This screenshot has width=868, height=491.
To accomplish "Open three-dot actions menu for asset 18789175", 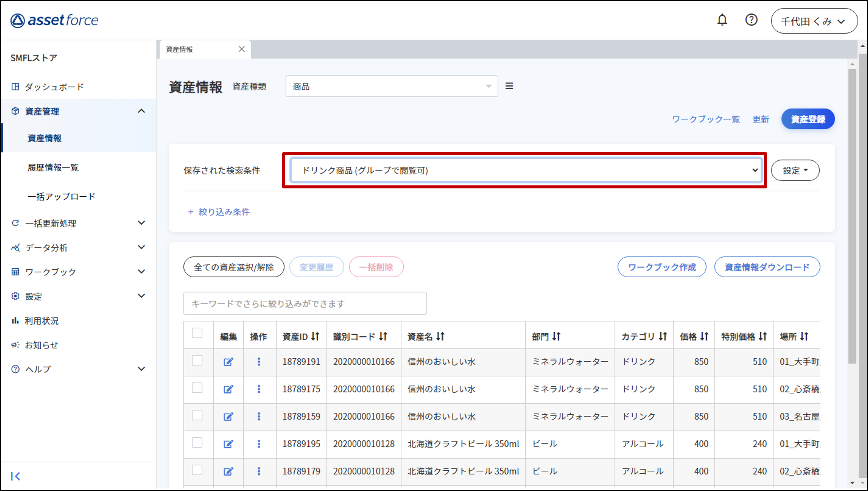I will 259,389.
